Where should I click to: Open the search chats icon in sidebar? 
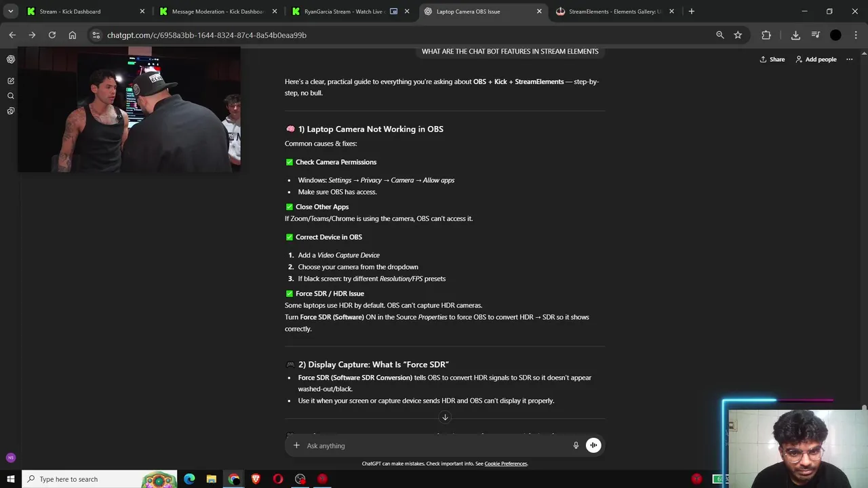[x=11, y=96]
